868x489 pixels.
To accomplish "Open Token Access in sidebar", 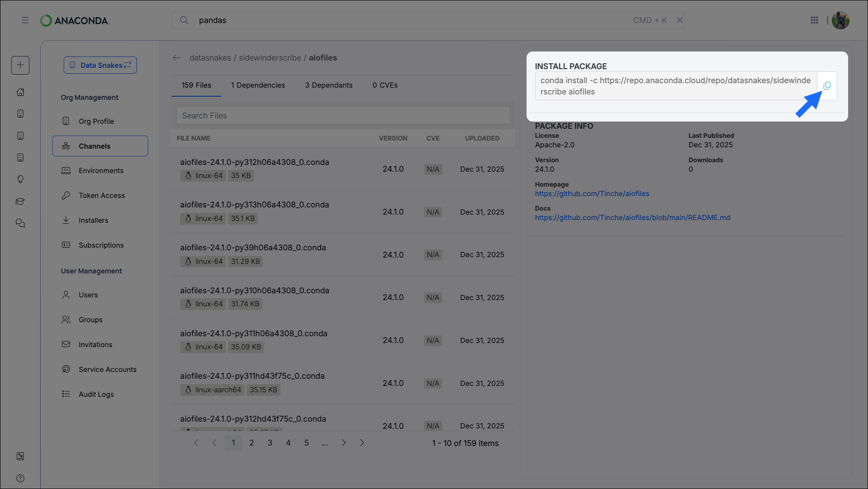I will pos(102,196).
